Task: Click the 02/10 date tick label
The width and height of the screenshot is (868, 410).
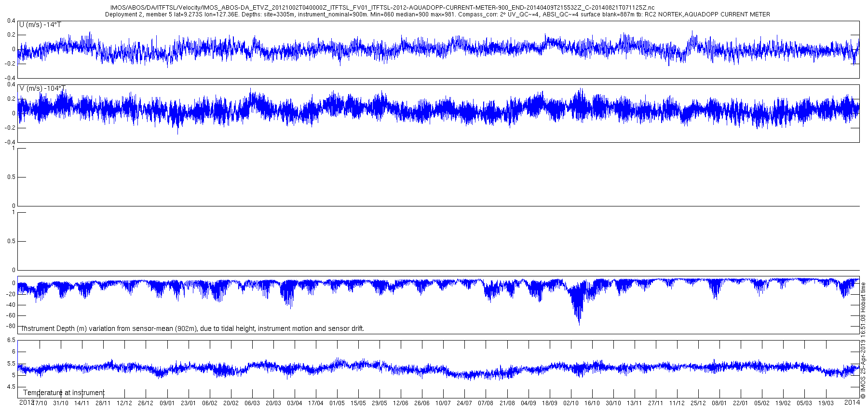Action: pyautogui.click(x=571, y=403)
